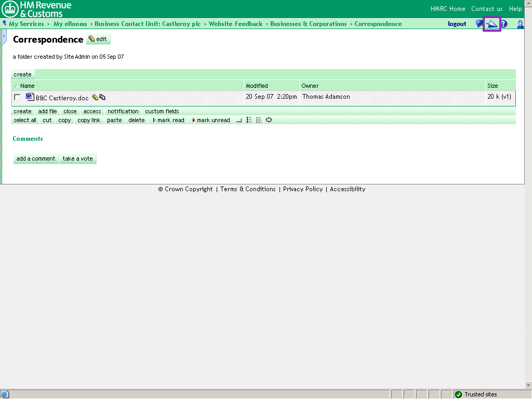
Task: Click the up arrow icon before My Services
Action: click(5, 23)
